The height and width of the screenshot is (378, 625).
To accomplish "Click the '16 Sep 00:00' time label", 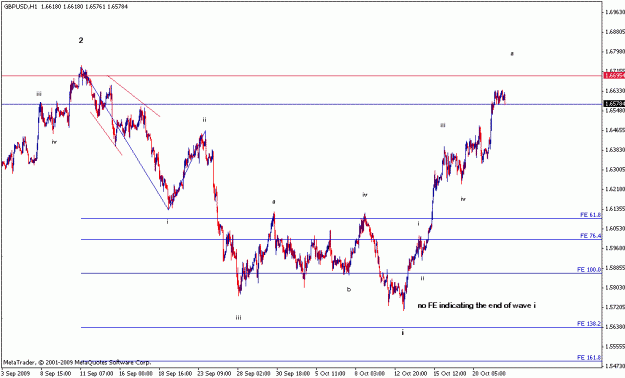I will [136, 374].
